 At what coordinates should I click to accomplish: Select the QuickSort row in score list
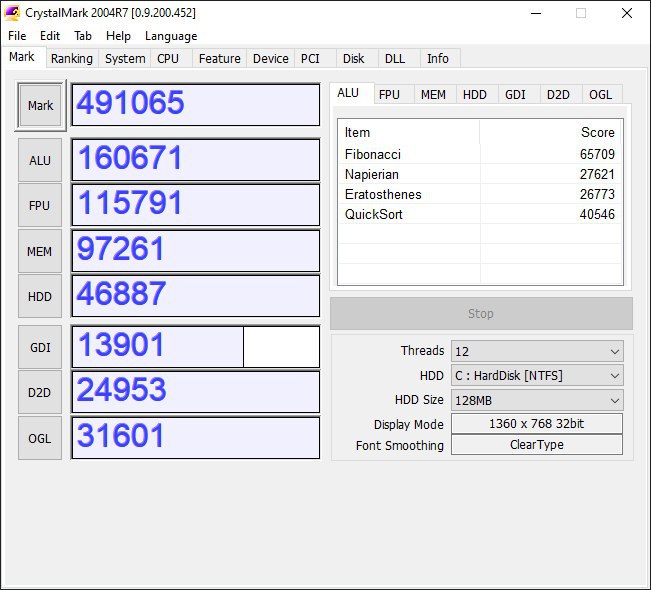click(480, 214)
